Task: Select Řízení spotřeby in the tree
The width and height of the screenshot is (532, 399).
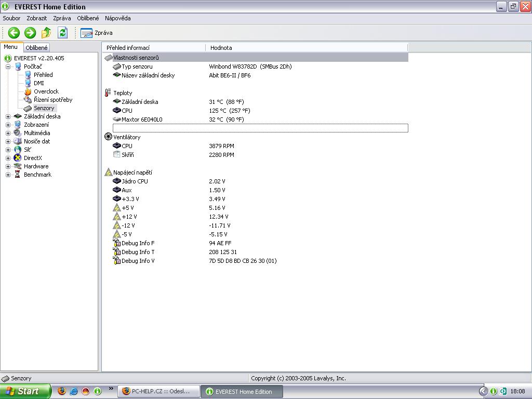Action: 52,100
